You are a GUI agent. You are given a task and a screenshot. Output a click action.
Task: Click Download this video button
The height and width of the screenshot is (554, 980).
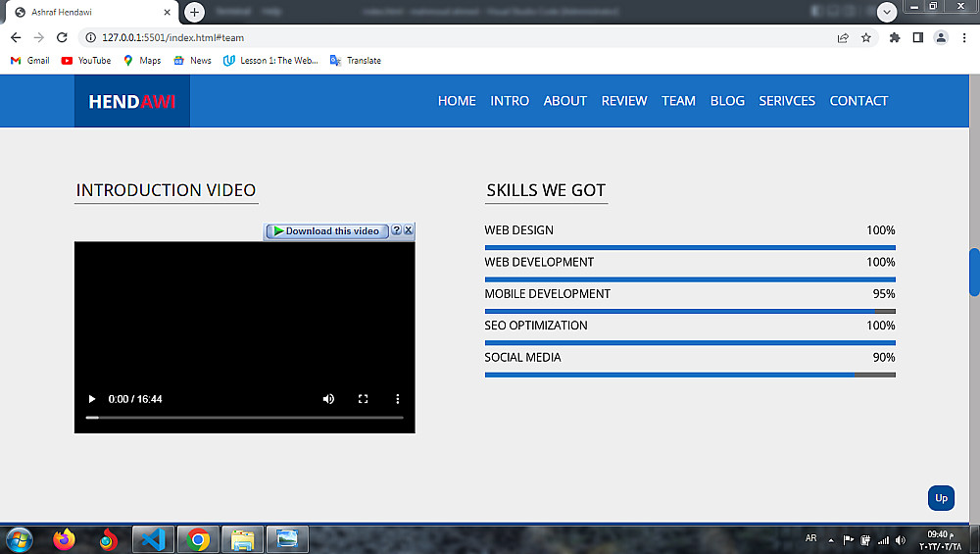coord(327,230)
